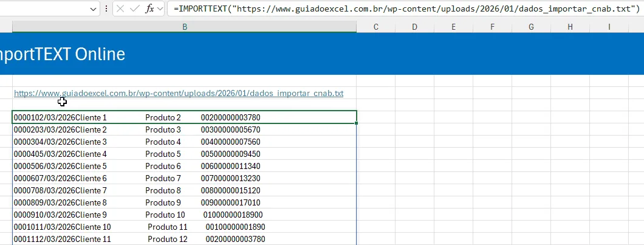Click the ImportTEXT Online title banner
The image size is (644, 245).
(322, 54)
